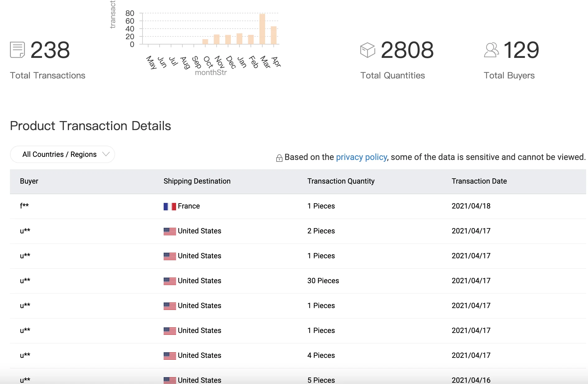Click the 2808 total quantities number

pyautogui.click(x=407, y=50)
